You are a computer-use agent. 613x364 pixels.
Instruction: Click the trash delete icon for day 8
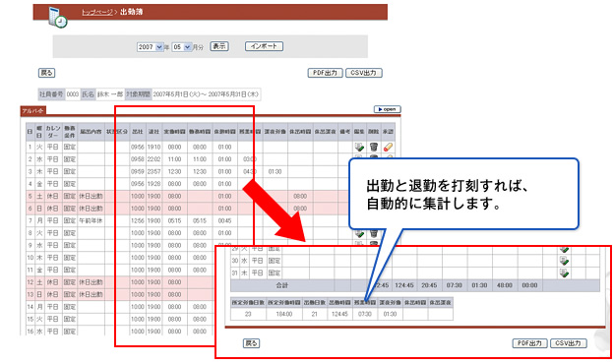coord(374,233)
